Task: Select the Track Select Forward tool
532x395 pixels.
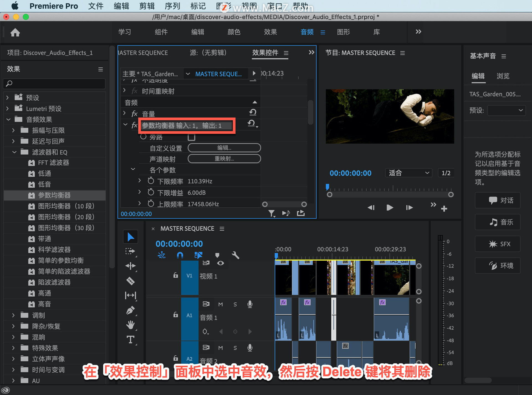Action: 130,251
